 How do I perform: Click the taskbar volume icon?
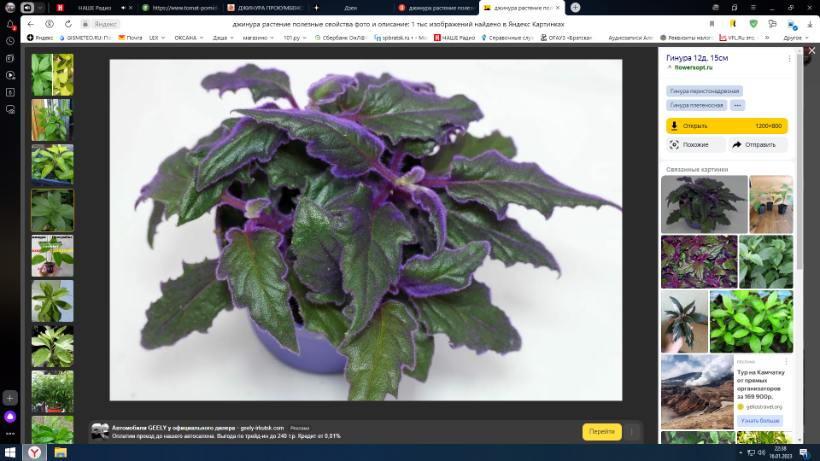pos(761,453)
